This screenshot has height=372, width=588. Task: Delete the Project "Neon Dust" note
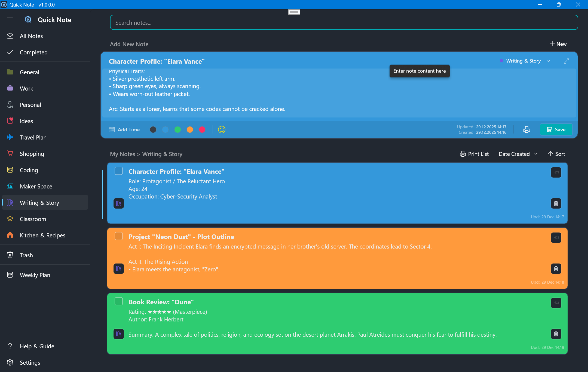tap(556, 269)
